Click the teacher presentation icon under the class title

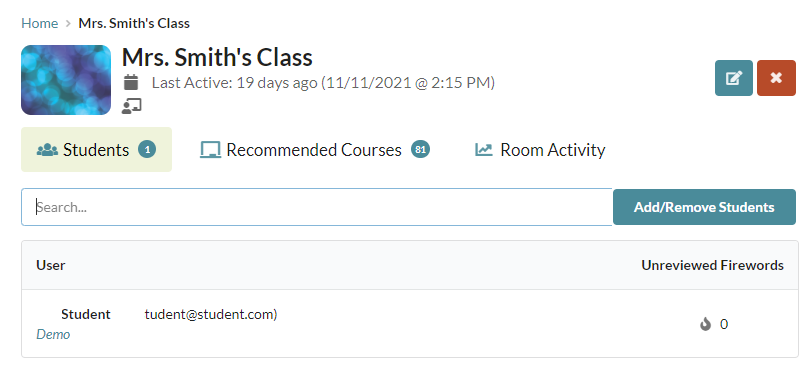coord(131,106)
